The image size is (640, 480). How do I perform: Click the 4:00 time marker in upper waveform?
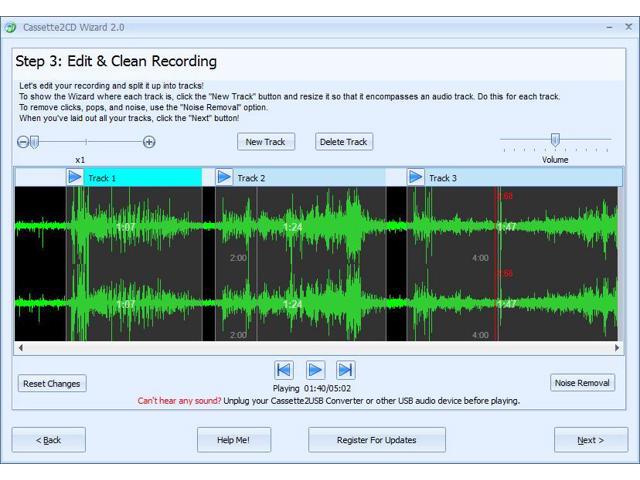(480, 258)
